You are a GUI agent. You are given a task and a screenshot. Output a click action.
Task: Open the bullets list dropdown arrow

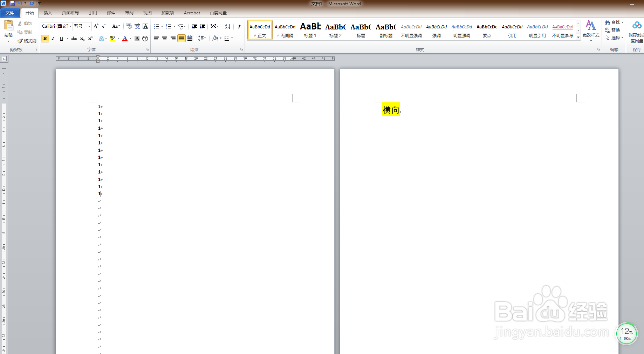[162, 27]
